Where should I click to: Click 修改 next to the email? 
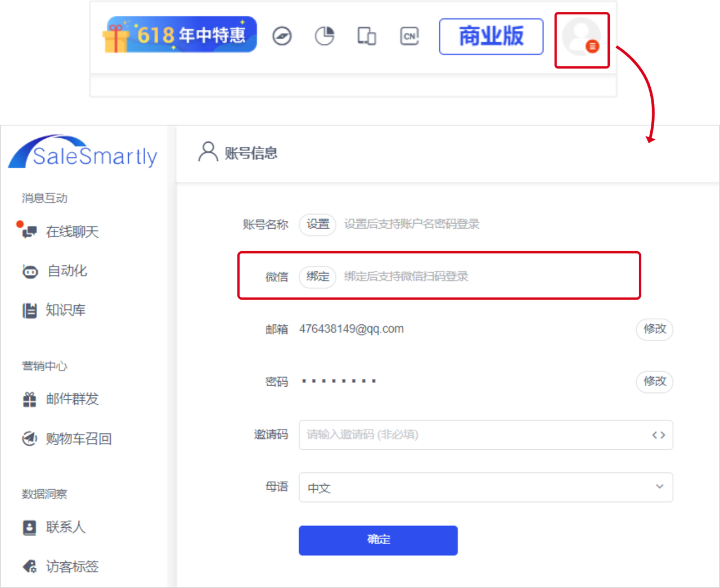(x=655, y=329)
